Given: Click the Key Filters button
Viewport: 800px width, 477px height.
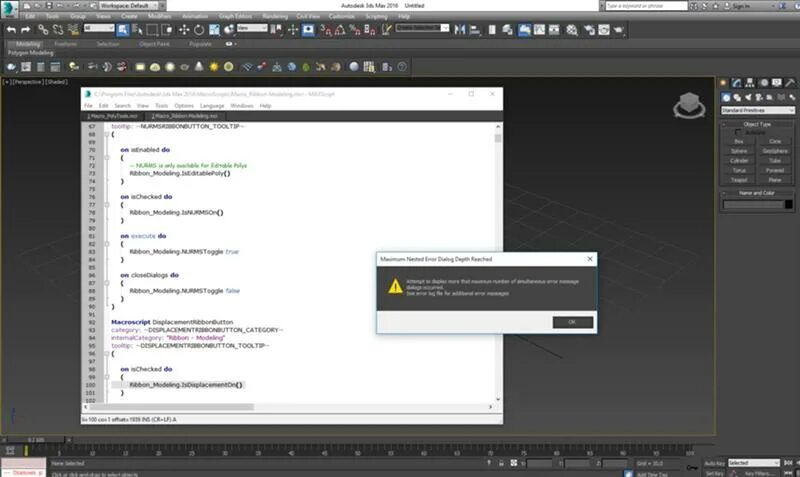Looking at the screenshot, I should pyautogui.click(x=759, y=473).
